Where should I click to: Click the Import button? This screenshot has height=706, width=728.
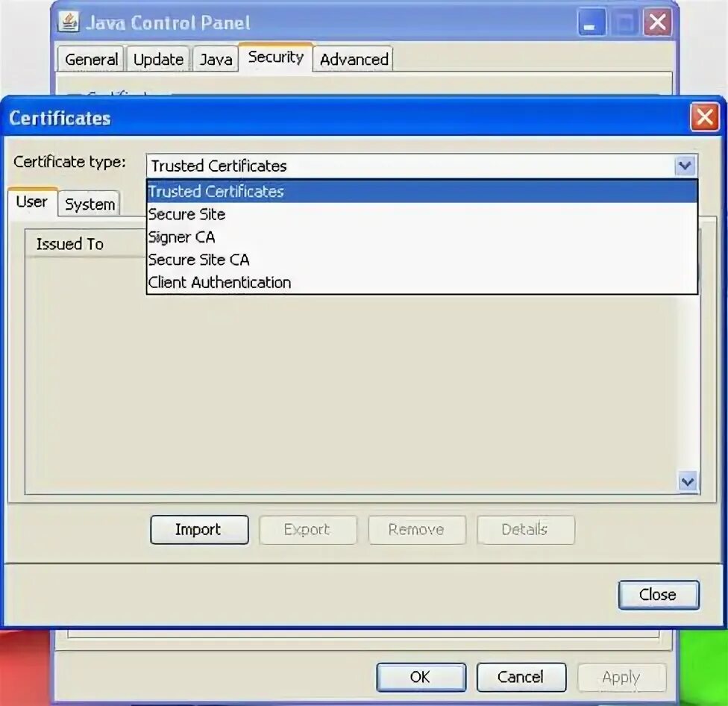click(199, 530)
